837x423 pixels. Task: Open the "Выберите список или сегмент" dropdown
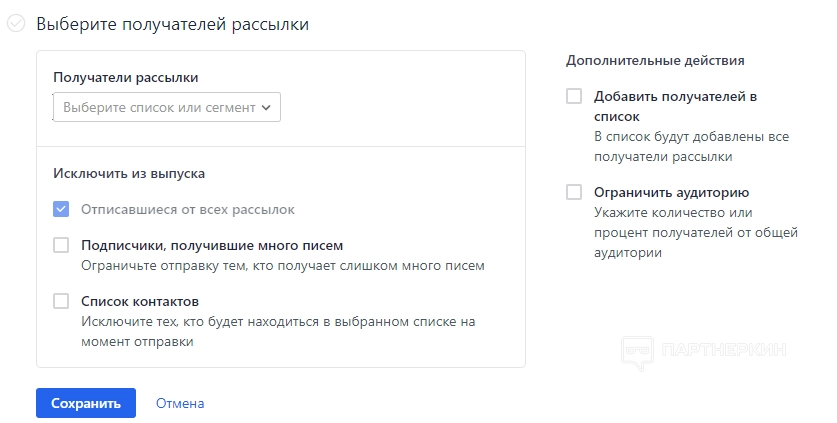pyautogui.click(x=160, y=107)
